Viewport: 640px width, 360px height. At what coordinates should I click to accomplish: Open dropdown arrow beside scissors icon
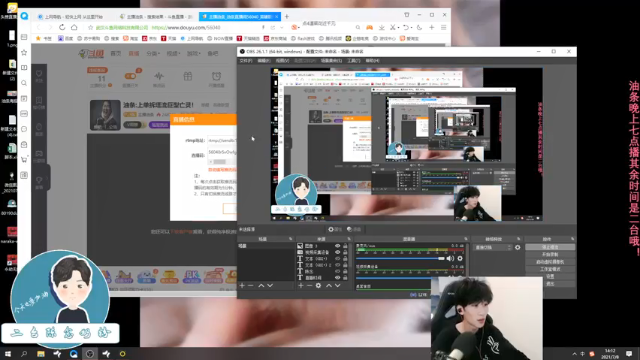coord(398,28)
